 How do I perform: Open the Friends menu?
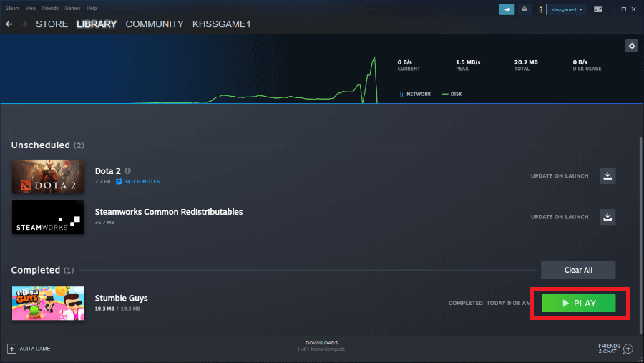point(50,8)
